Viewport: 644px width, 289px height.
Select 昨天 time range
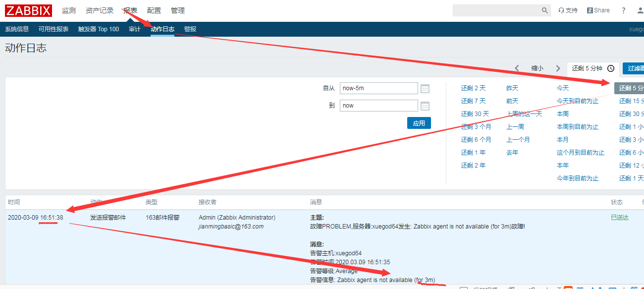coord(512,88)
